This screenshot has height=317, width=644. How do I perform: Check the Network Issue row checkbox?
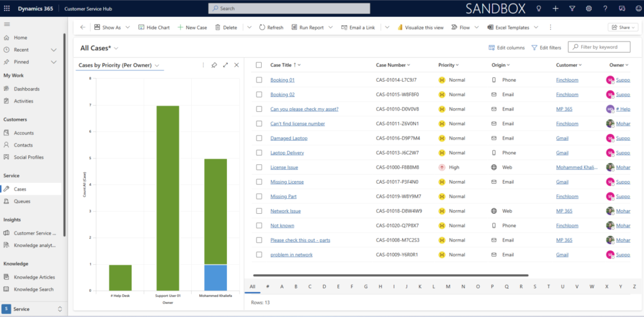click(259, 211)
